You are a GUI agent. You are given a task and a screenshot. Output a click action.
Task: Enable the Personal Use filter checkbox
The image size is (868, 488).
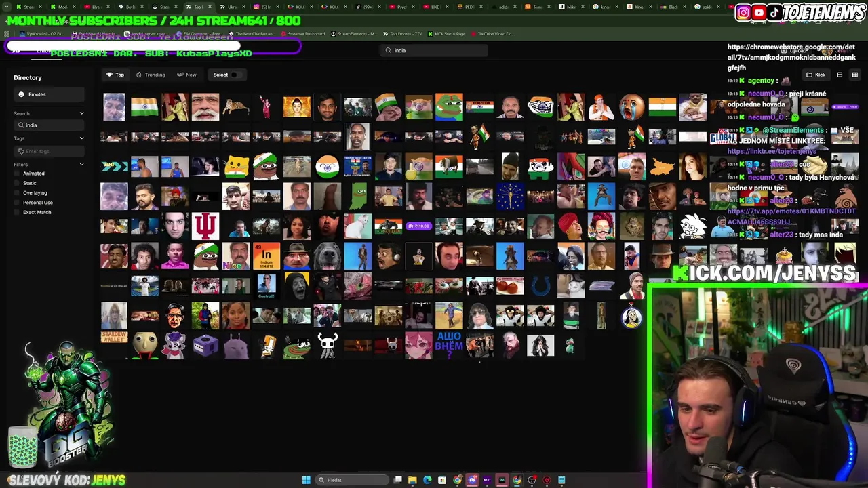17,203
